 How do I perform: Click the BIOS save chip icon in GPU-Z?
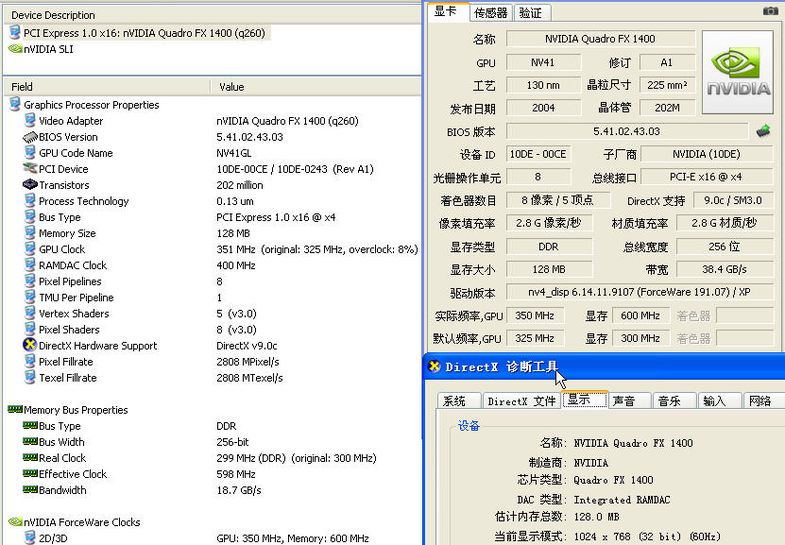(763, 131)
